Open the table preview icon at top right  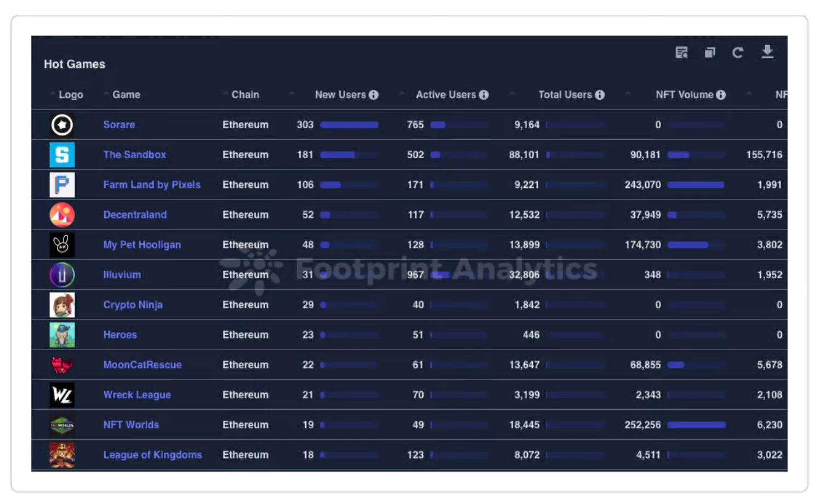[681, 53]
